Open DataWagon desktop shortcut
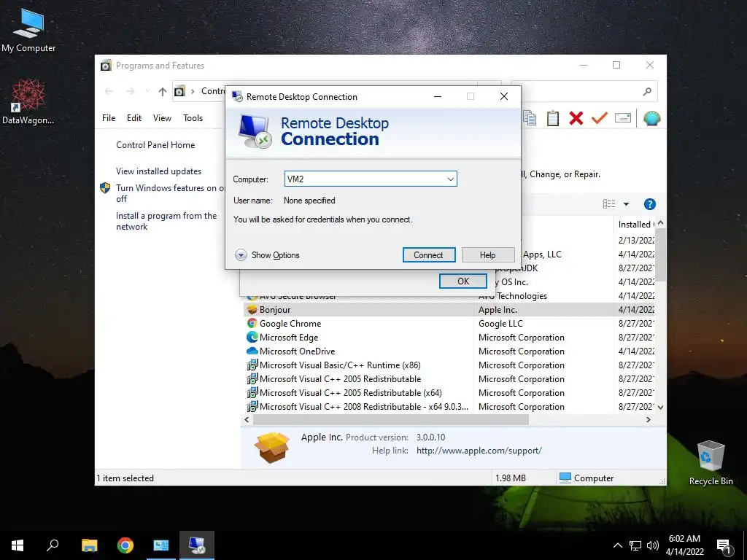The width and height of the screenshot is (747, 560). click(x=28, y=102)
